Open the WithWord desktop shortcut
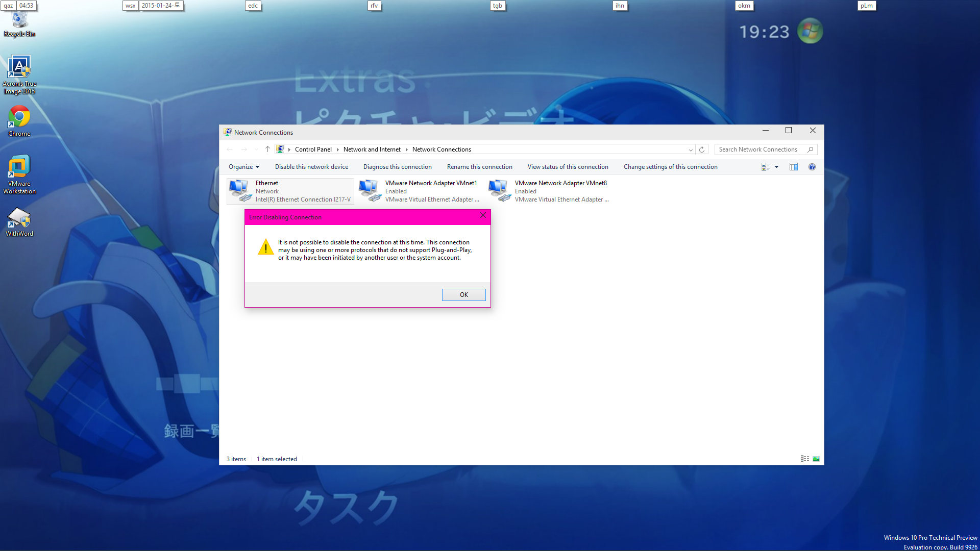 19,222
